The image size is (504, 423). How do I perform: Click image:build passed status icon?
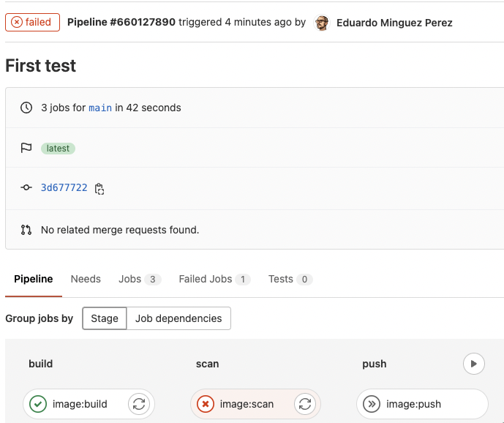38,404
